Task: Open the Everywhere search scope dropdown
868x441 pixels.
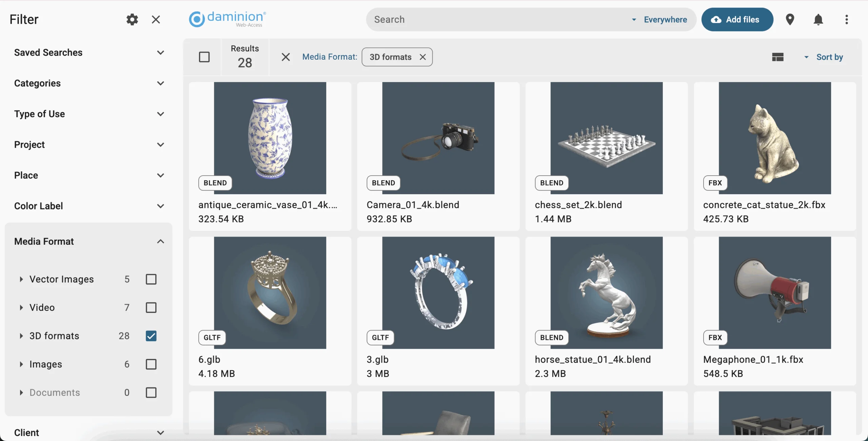Action: pyautogui.click(x=659, y=20)
